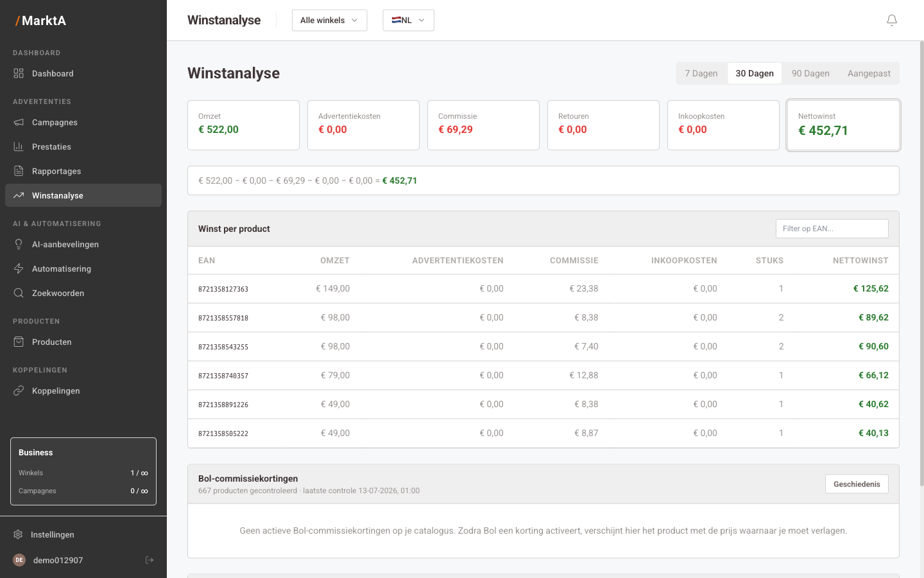Click the OMZET column header
Image resolution: width=924 pixels, height=578 pixels.
pyautogui.click(x=335, y=261)
